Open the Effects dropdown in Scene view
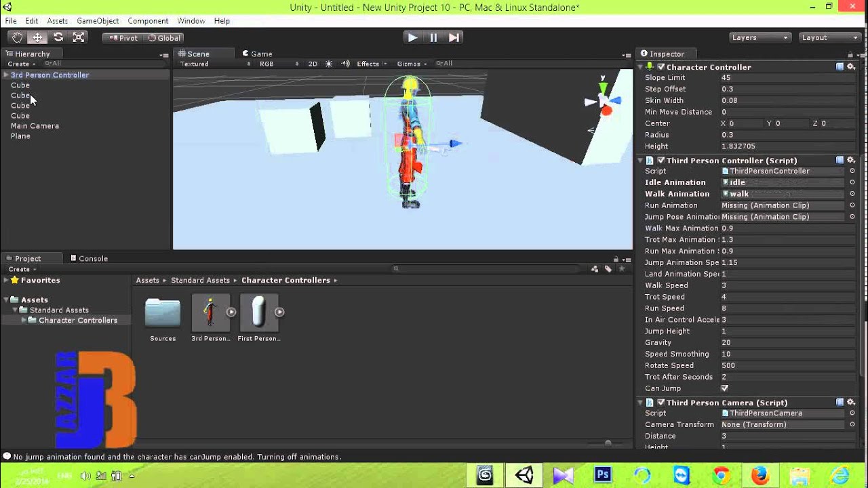 point(371,64)
